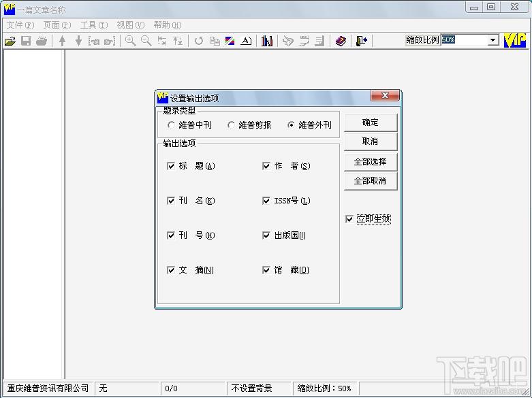Toggle 作者(S) checkbox

coord(266,166)
